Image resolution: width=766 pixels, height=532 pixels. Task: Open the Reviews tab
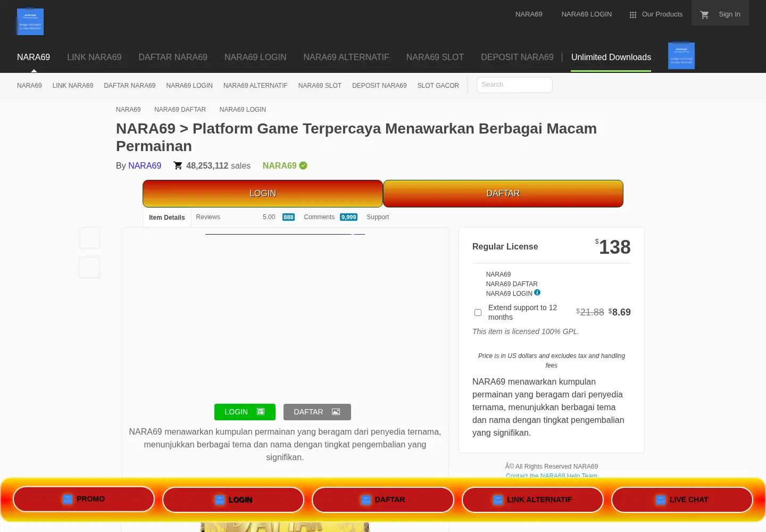[x=208, y=217]
